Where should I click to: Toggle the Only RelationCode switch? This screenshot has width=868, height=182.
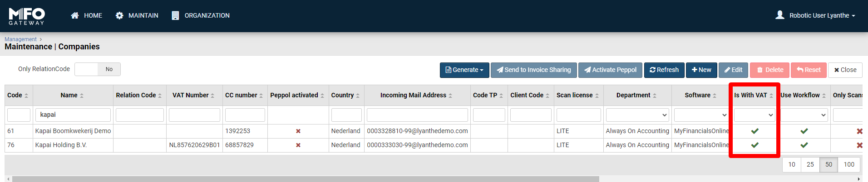(98, 69)
